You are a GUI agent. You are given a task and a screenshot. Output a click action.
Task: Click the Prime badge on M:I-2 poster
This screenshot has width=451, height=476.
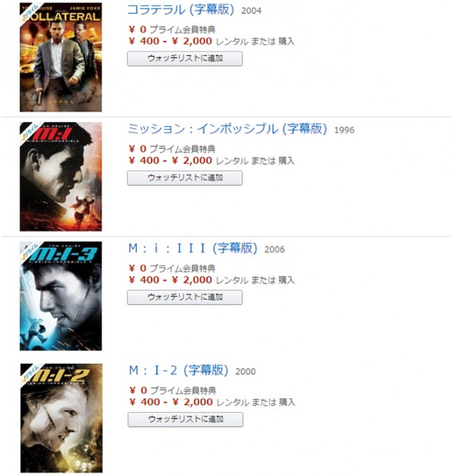[29, 372]
